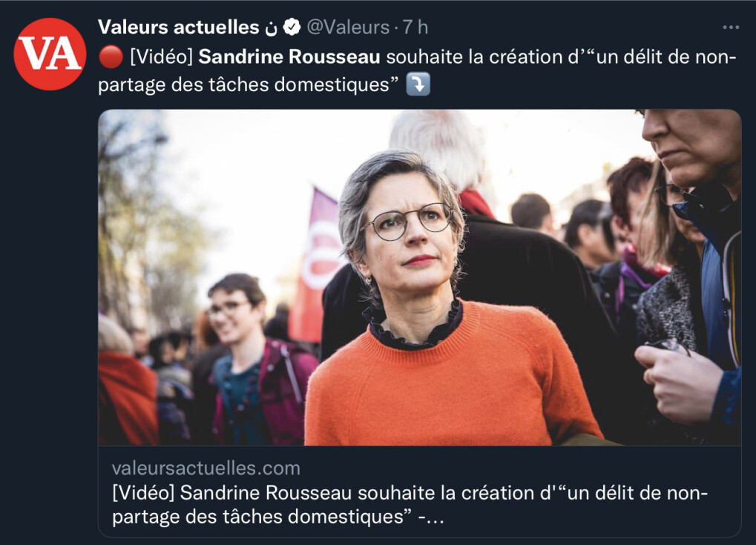Click the bold Sandrine Rousseau name in tweet

click(x=289, y=57)
